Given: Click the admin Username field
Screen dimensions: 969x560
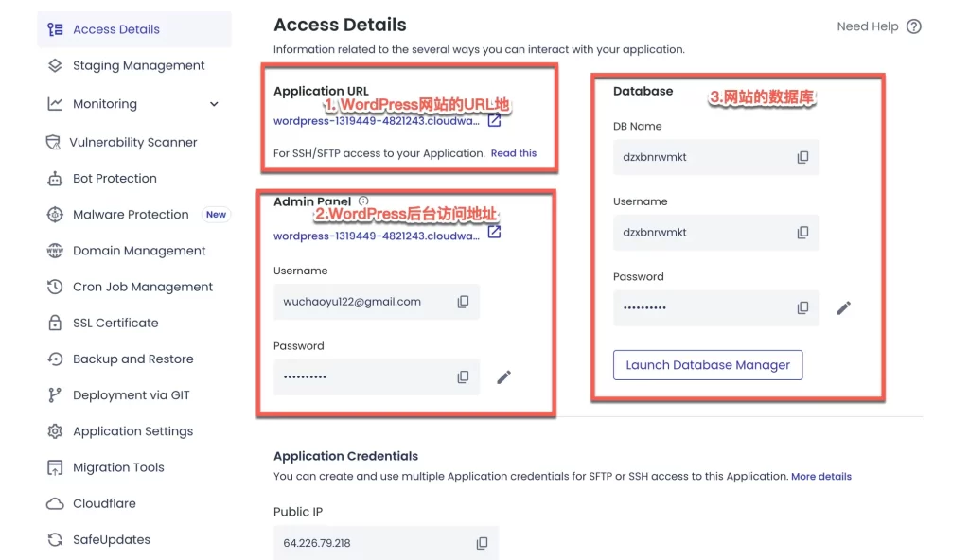Looking at the screenshot, I should click(377, 302).
